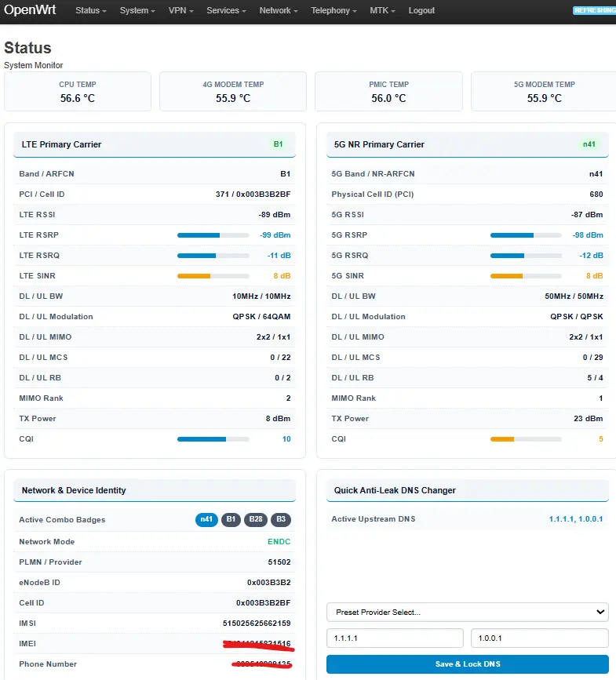616x680 pixels.
Task: Click the 5G CQI progress bar
Action: [x=526, y=439]
